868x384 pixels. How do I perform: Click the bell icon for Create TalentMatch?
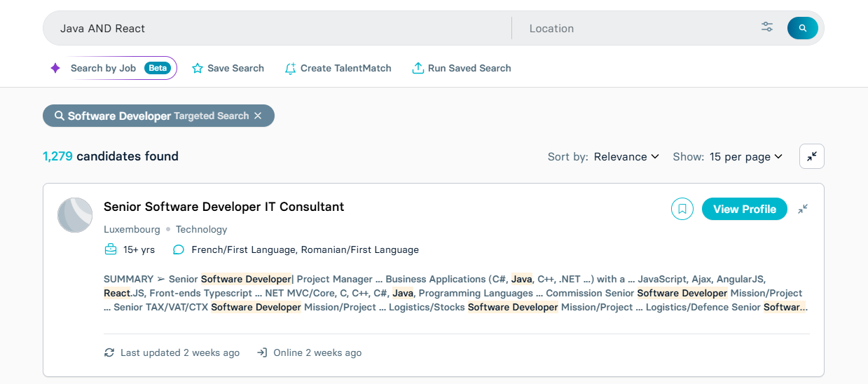(290, 69)
